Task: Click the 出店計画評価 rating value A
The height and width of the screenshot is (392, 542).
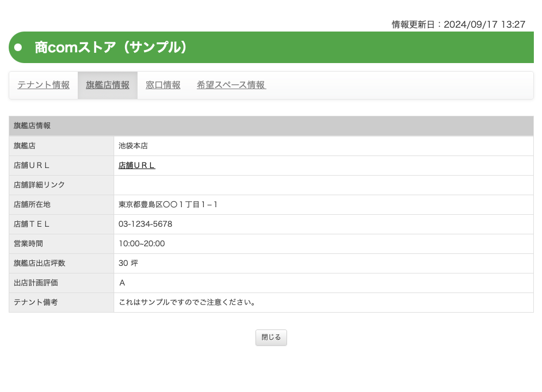Action: click(x=122, y=283)
